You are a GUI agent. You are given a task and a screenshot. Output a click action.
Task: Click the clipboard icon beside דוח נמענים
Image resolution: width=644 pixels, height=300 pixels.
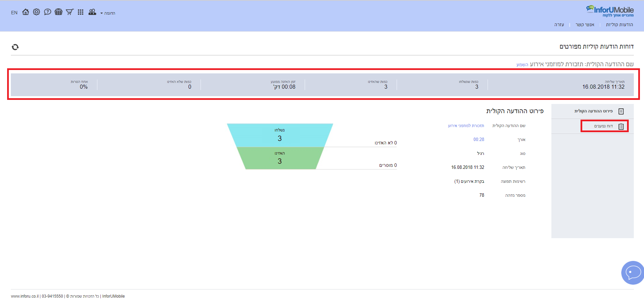(621, 126)
